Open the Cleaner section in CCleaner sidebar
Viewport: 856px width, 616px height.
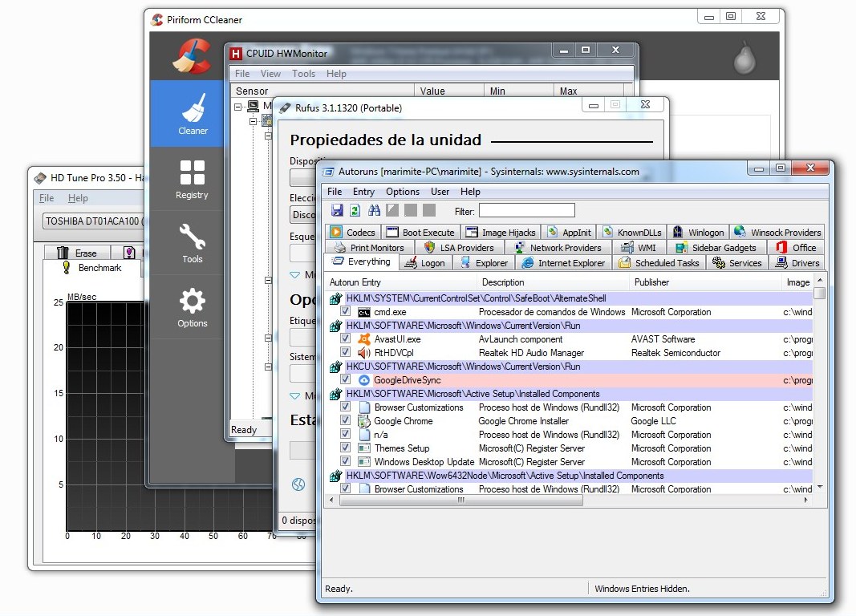pos(193,114)
